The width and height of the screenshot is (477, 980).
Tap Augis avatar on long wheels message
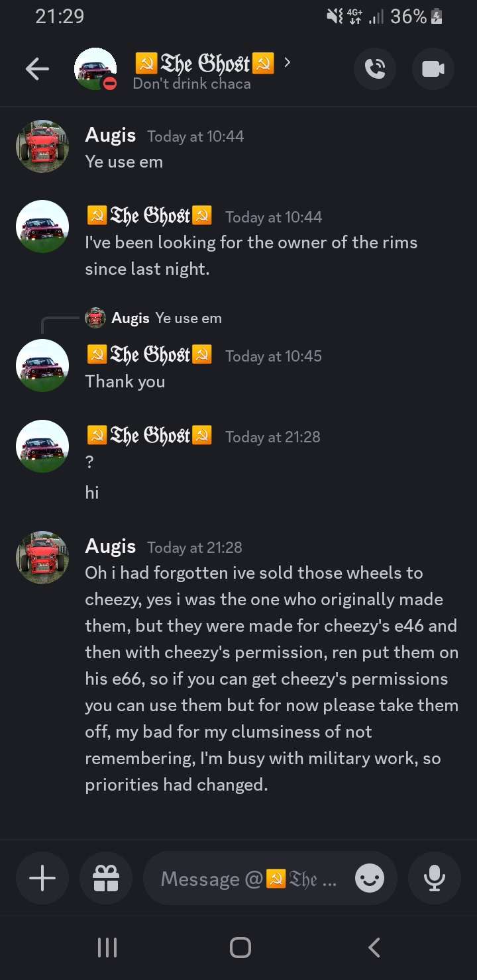coord(42,557)
